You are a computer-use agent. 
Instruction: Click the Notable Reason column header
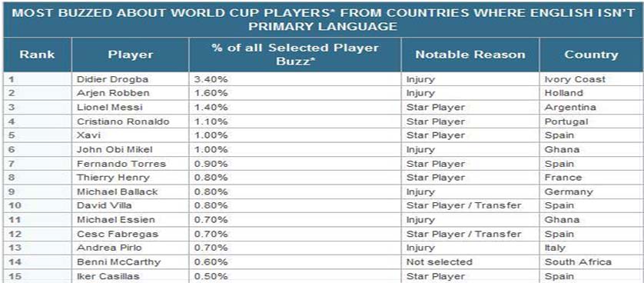470,55
